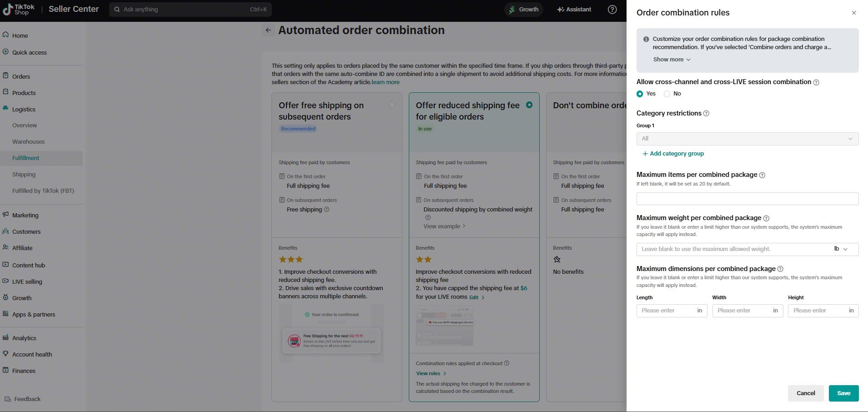
Task: Click the Home sidebar icon
Action: coord(5,35)
